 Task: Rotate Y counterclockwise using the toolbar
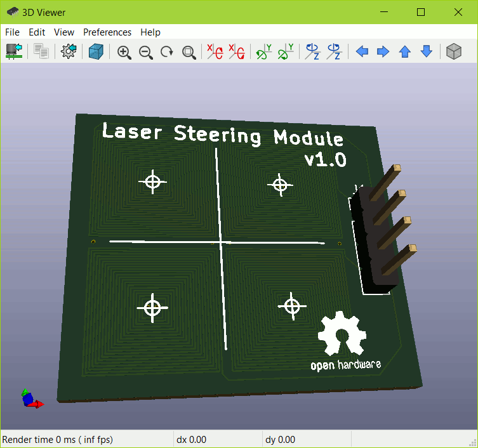[x=286, y=52]
